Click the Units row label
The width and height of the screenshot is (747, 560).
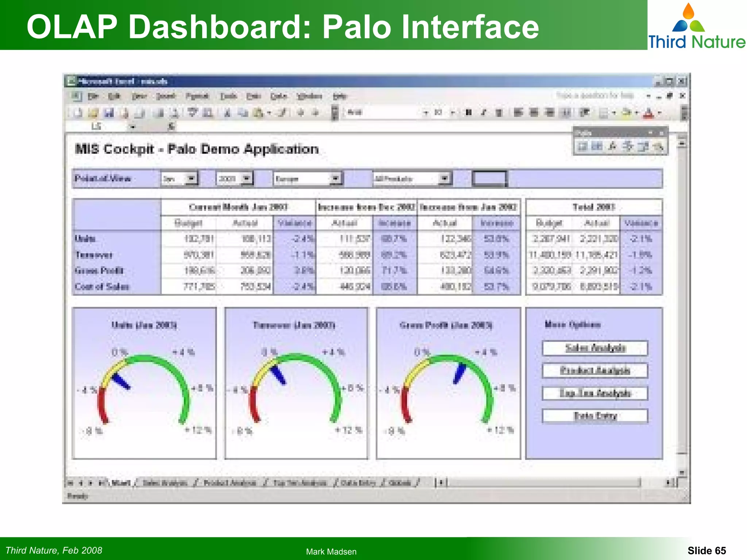click(x=85, y=239)
